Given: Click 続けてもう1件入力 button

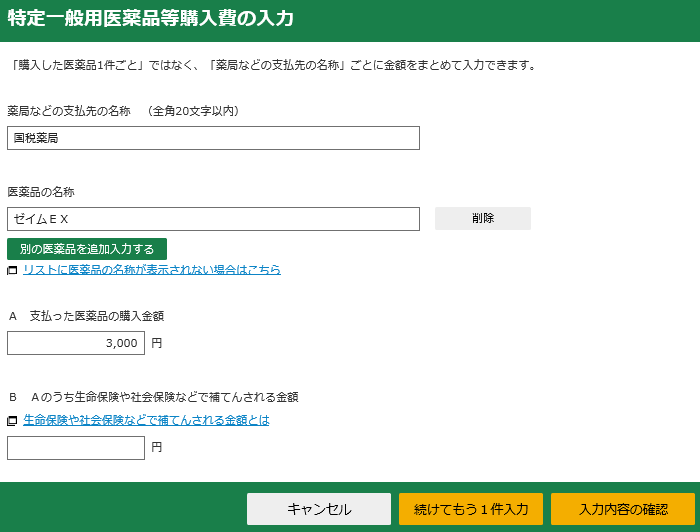Looking at the screenshot, I should click(471, 509).
